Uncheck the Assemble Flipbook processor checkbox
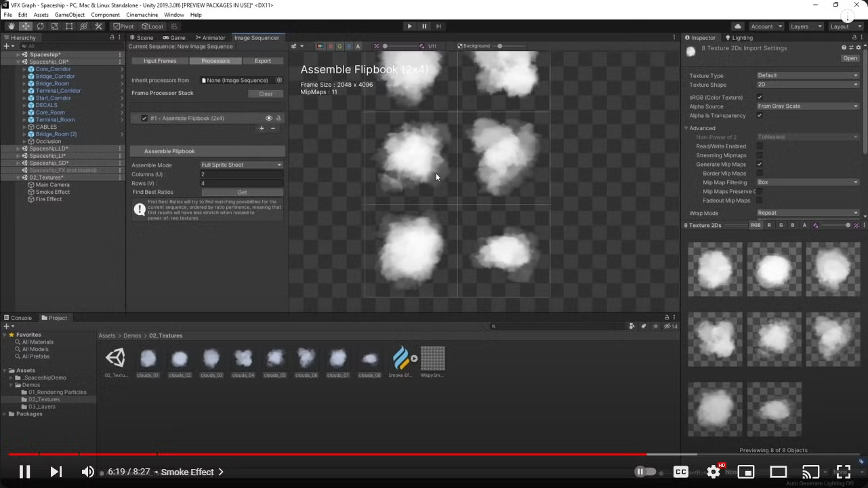 pos(144,119)
